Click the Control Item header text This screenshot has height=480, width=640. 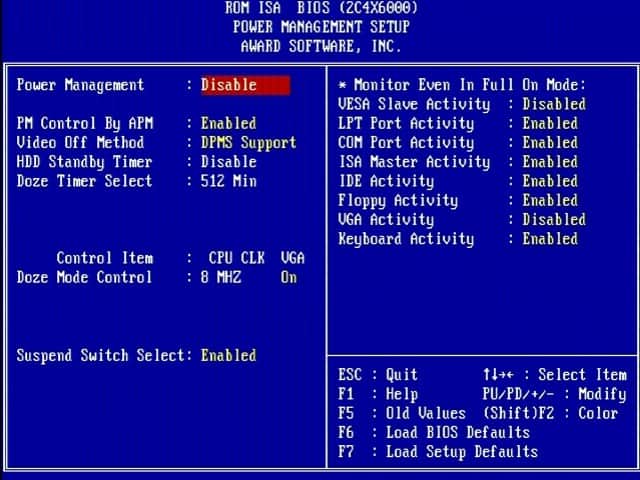(x=105, y=258)
